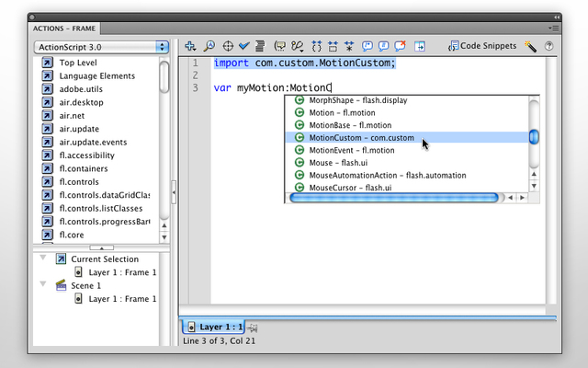This screenshot has height=368, width=588.
Task: Click the toolbox scroll up arrow
Action: pos(164,225)
